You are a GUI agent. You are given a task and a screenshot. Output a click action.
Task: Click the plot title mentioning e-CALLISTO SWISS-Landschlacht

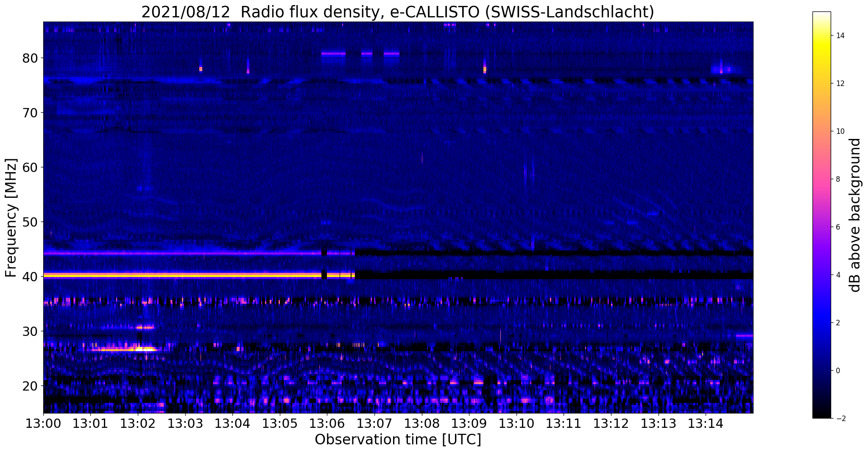[x=398, y=12]
